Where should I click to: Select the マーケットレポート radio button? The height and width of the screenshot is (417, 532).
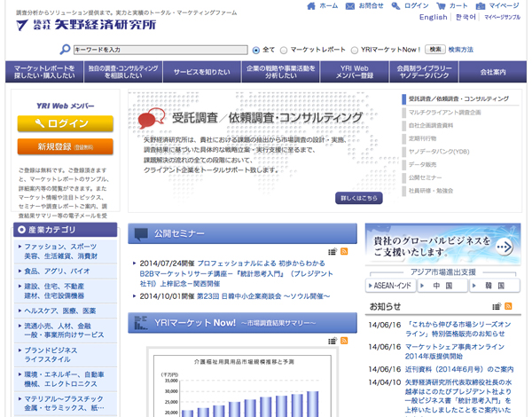(x=285, y=50)
